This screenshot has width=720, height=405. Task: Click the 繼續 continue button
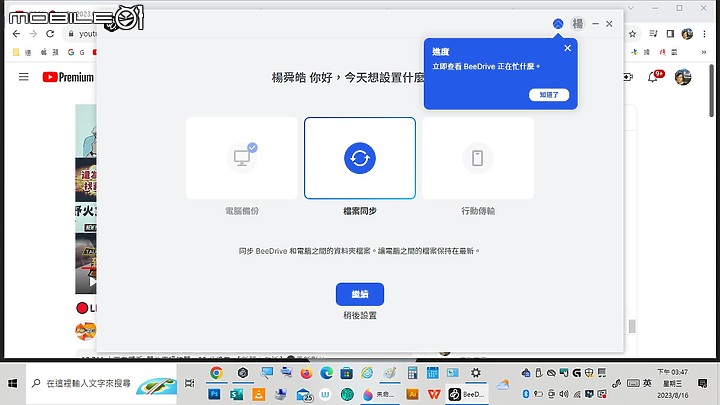click(360, 294)
